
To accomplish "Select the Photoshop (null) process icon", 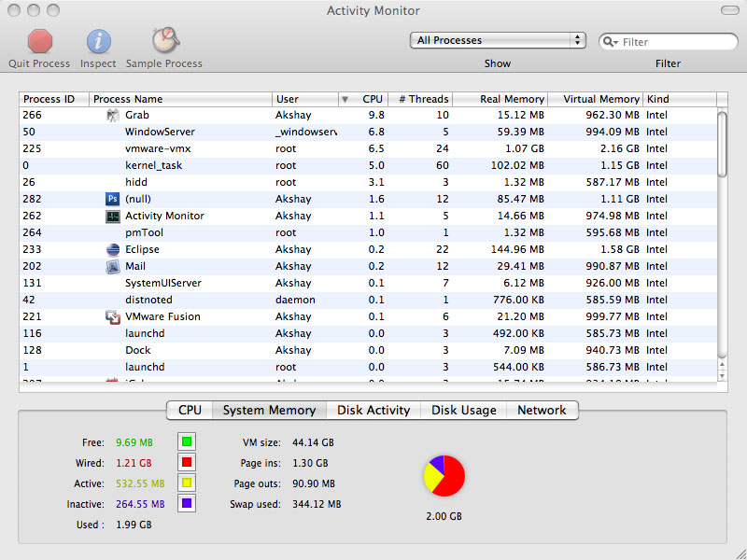I will 112,199.
